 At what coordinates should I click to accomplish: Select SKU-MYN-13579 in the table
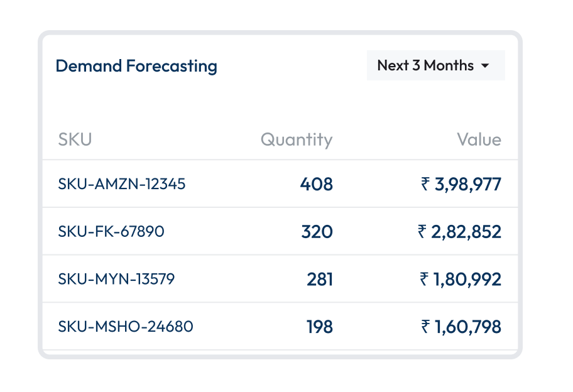[x=116, y=279]
